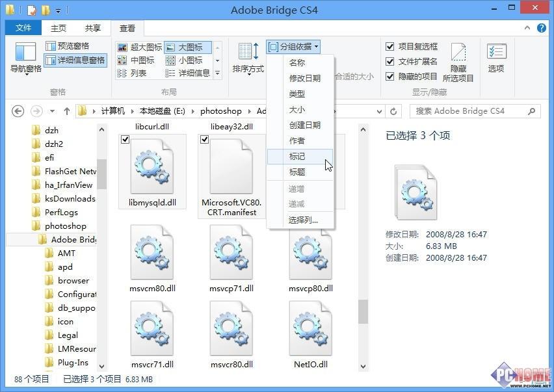Screen dimensions: 554x392
Task: Choose 标记 in group-by menu
Action: coord(300,157)
